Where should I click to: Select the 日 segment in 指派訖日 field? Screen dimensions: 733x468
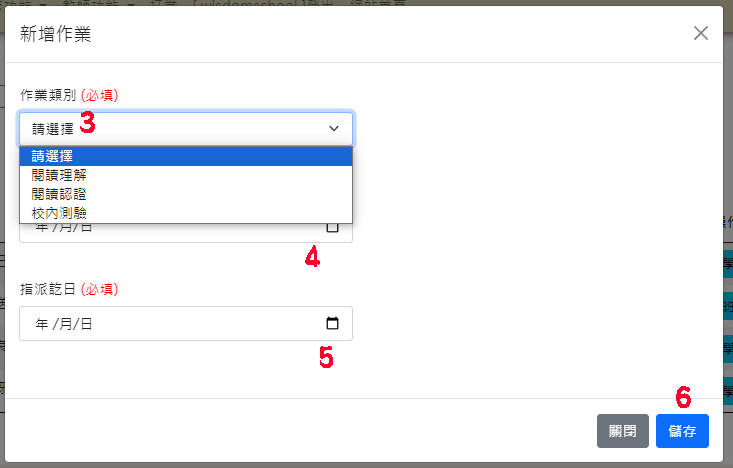[x=86, y=324]
